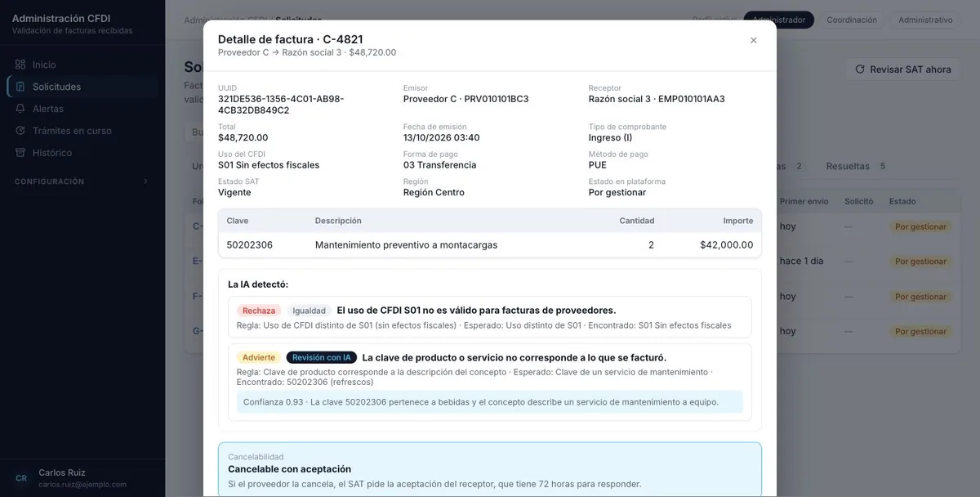
Task: Click issue date 13/10/2026 03:40
Action: pos(441,137)
